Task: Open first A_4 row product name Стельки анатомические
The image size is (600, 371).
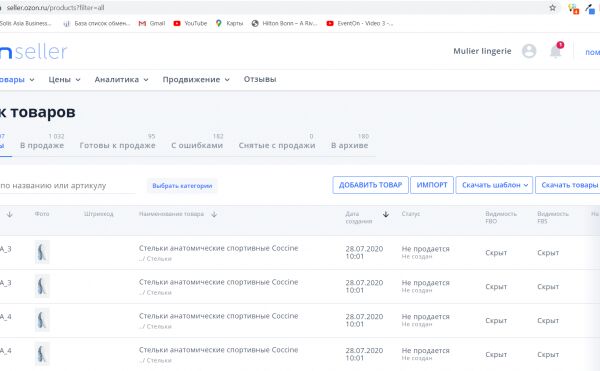Action: pyautogui.click(x=218, y=316)
